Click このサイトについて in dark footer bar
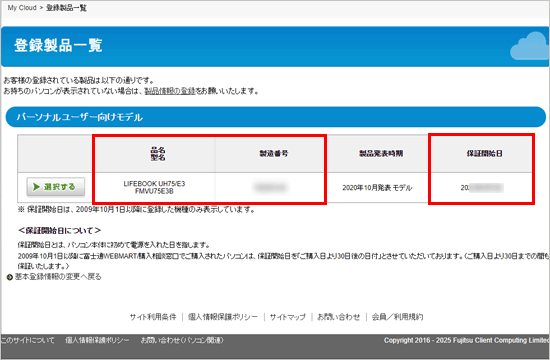This screenshot has width=550, height=360. point(27,340)
